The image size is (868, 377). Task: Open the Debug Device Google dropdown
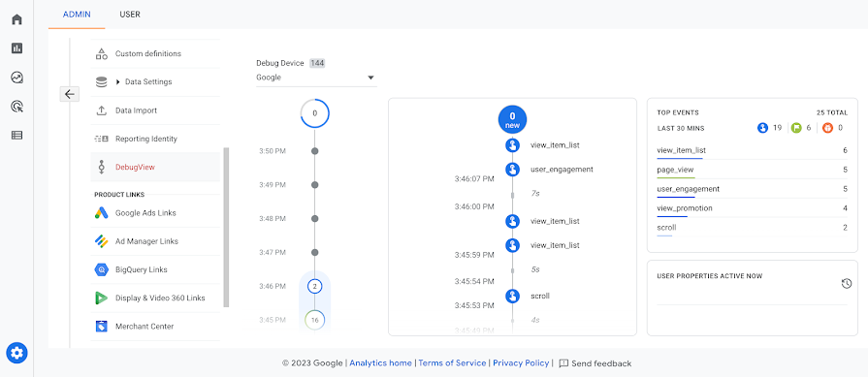(316, 78)
